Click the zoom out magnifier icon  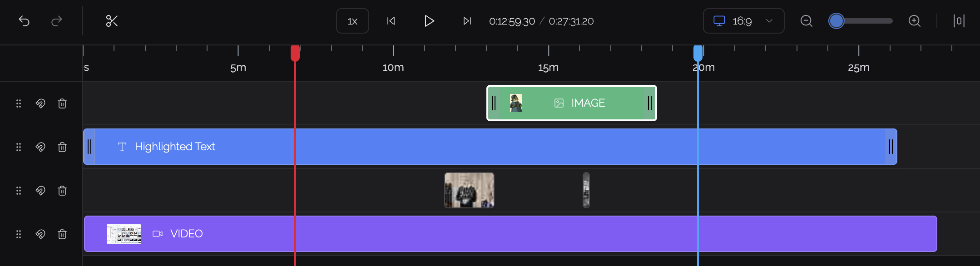[806, 21]
